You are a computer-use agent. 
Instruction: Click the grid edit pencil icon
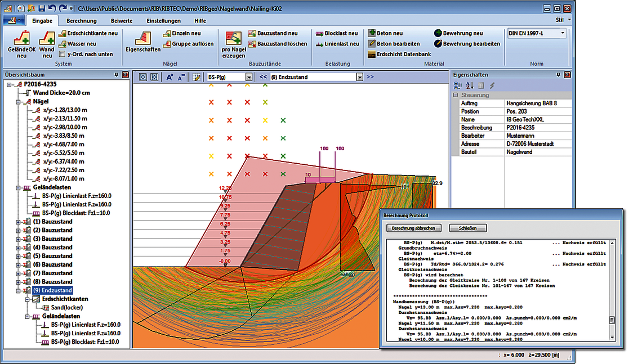coord(197,77)
